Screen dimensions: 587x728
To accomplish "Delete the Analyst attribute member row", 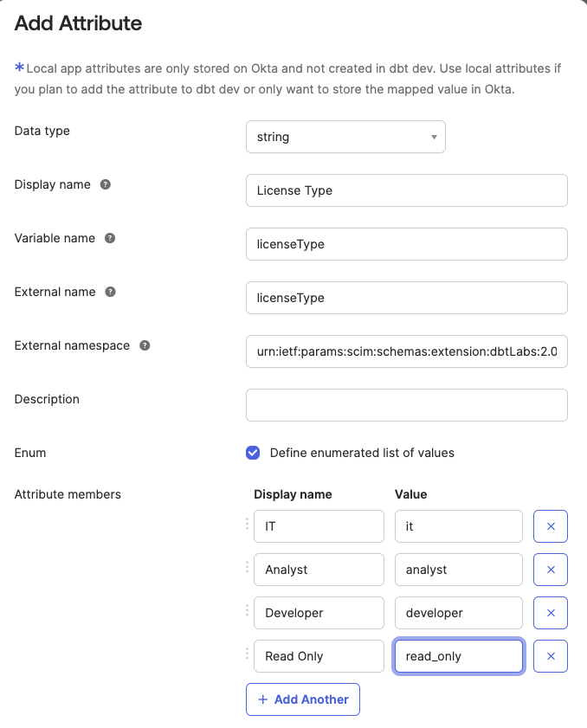I will [x=551, y=570].
